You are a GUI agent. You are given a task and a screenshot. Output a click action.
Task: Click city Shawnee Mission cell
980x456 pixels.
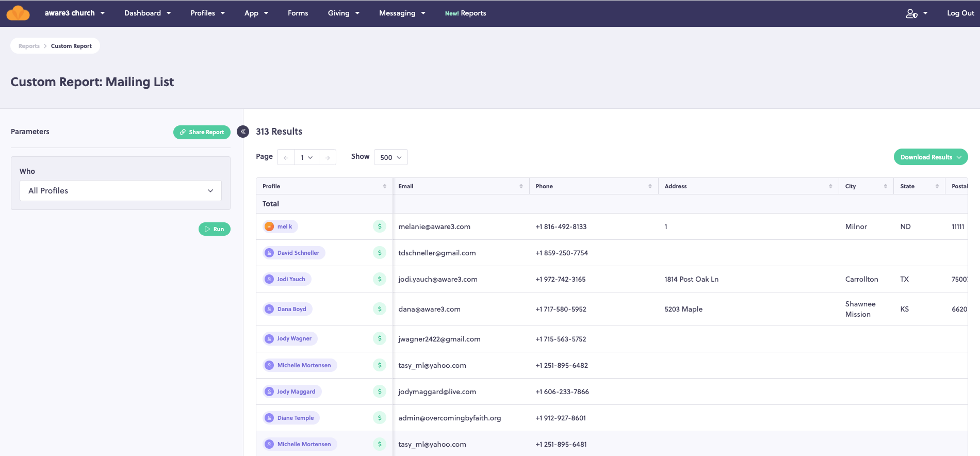pos(860,309)
